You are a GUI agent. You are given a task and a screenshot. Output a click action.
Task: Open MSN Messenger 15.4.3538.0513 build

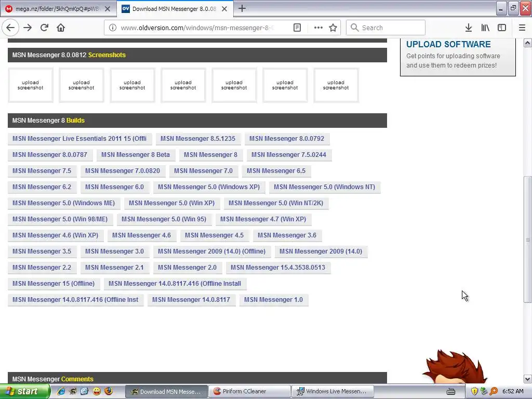point(278,268)
